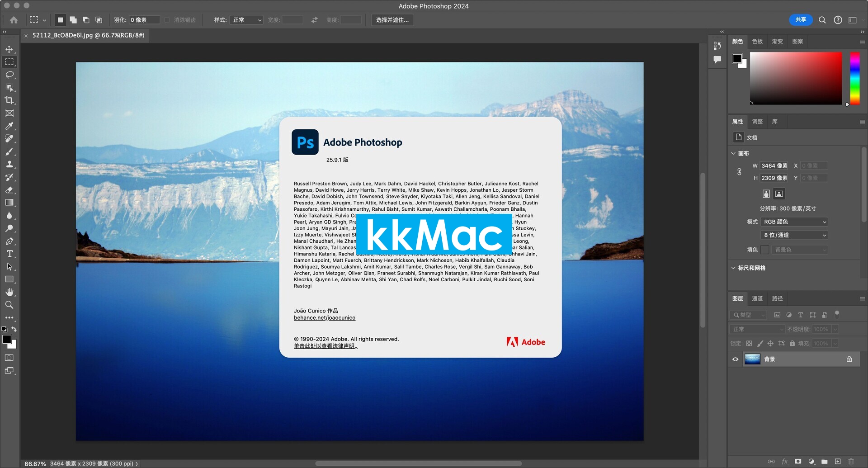Open the 8 位/通道 bit depth dropdown
This screenshot has width=868, height=468.
pos(794,235)
